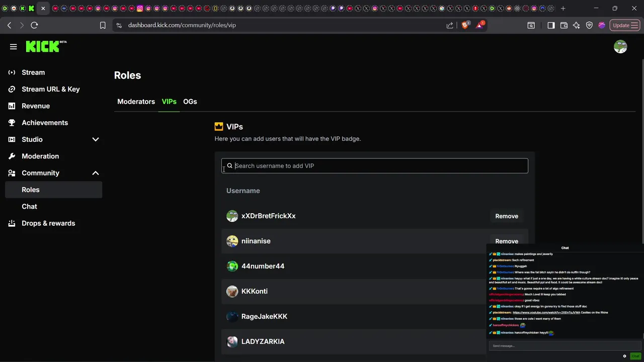644x362 pixels.
Task: Click hanzoffmychicken's name in chat
Action: coord(506,325)
